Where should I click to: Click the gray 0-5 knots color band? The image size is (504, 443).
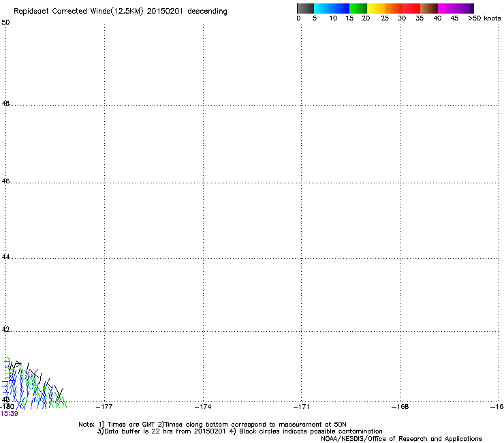[x=305, y=8]
